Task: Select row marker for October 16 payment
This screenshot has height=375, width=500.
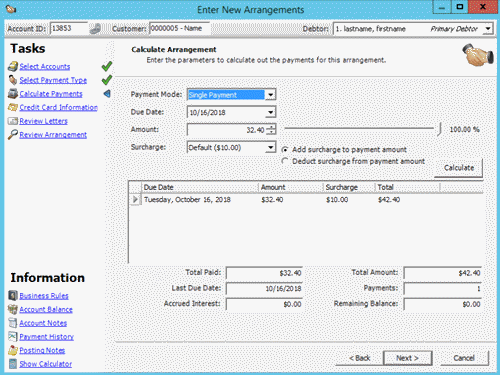Action: (x=135, y=200)
